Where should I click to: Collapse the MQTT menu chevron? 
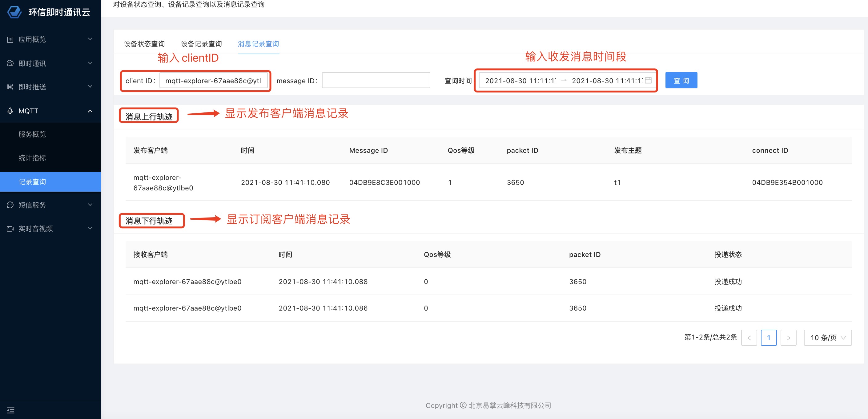[x=90, y=111]
